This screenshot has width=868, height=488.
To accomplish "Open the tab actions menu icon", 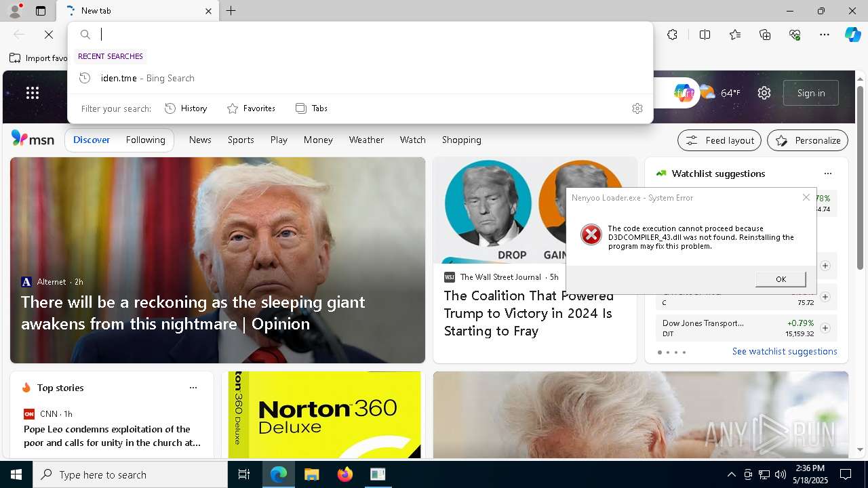I will 41,11.
